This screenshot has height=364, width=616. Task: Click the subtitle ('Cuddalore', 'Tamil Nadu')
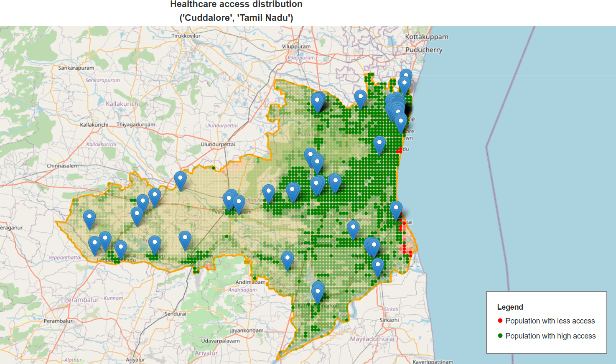tap(236, 18)
